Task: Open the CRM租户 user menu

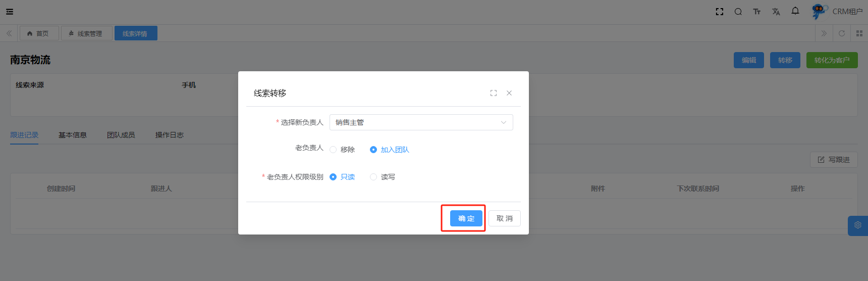Action: [838, 12]
